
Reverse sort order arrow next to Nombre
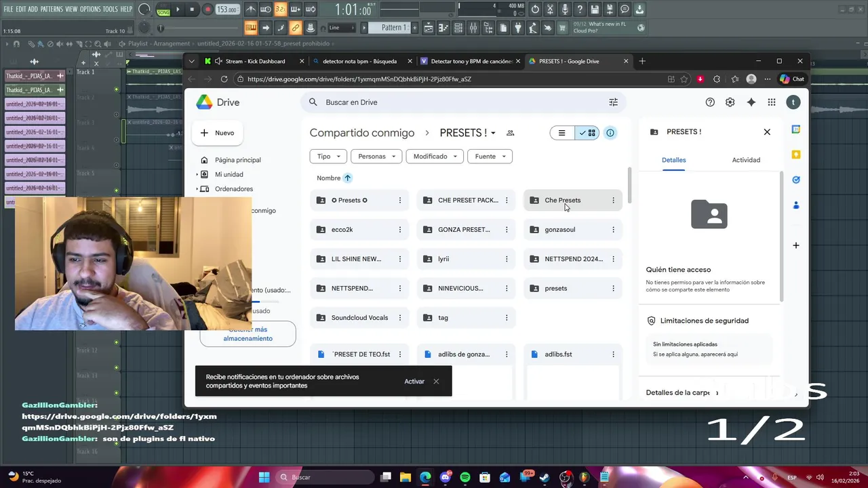[x=347, y=178]
